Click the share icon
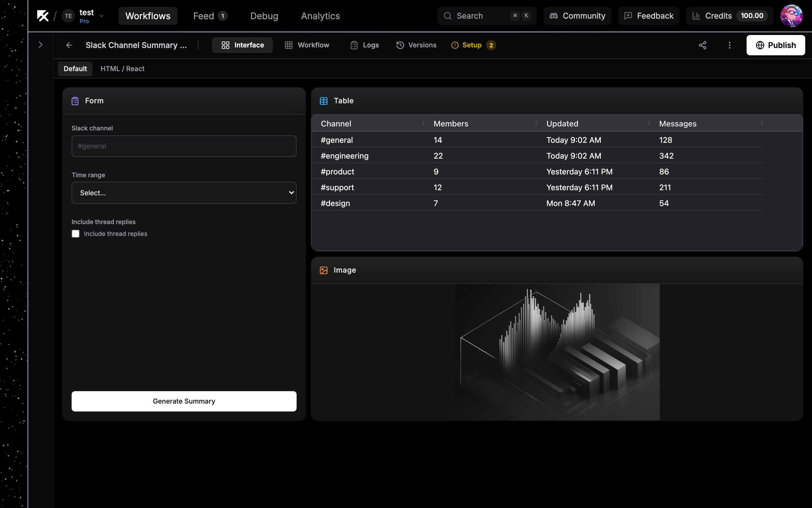The width and height of the screenshot is (812, 508). 702,45
